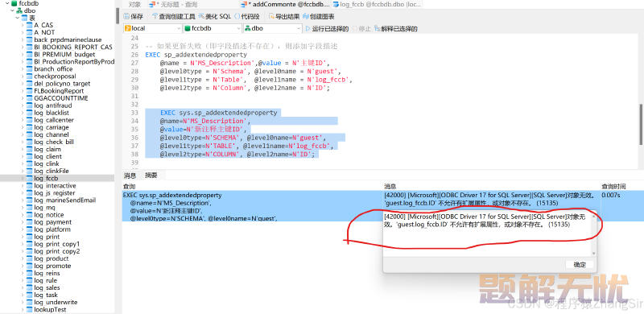Click the fccbdb database icon in tree

click(x=14, y=3)
